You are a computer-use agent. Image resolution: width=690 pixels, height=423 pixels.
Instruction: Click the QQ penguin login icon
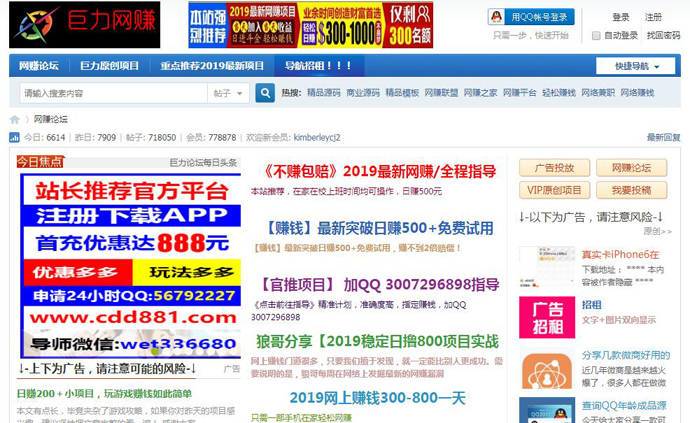496,17
